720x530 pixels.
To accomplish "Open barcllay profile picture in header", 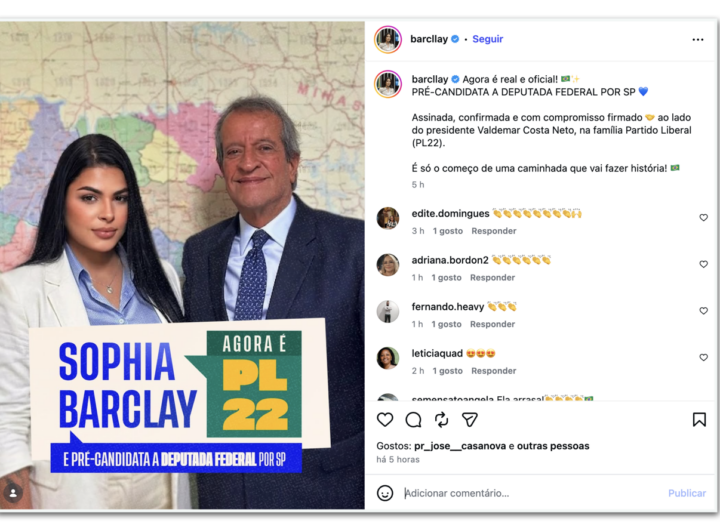I will tap(388, 39).
